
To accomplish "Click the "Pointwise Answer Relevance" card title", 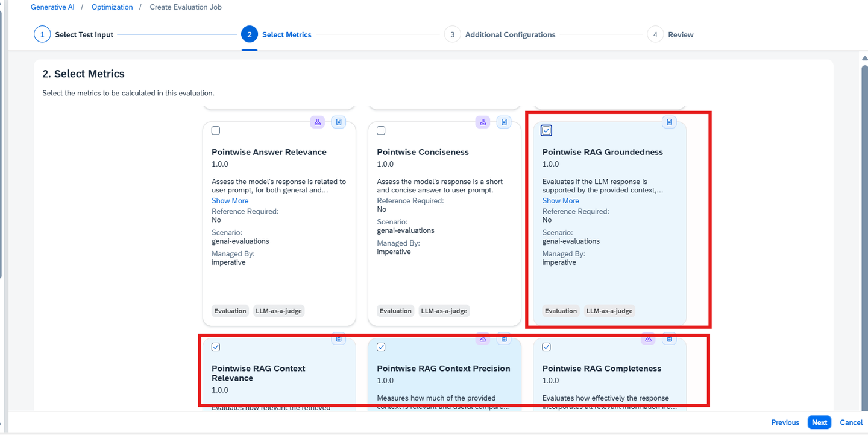I will click(x=269, y=152).
